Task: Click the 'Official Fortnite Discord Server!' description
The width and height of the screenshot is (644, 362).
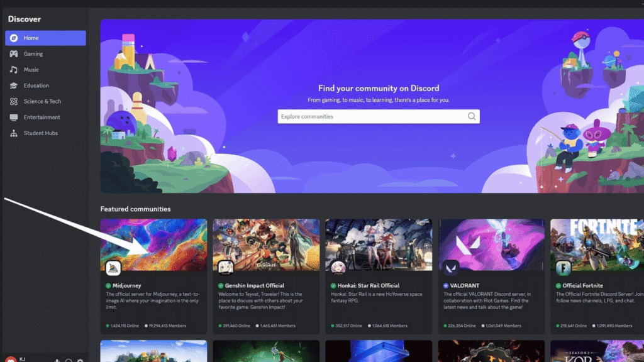Action: pyautogui.click(x=599, y=297)
